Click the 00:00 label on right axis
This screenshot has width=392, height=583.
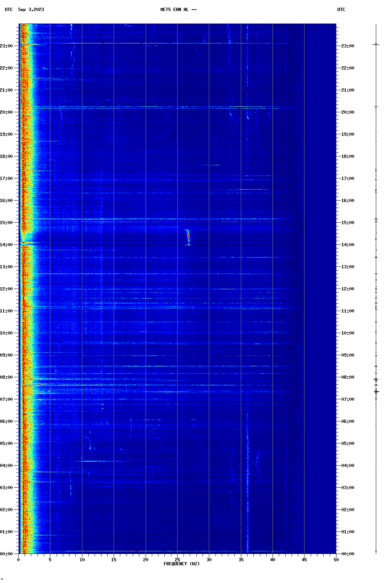click(x=348, y=554)
